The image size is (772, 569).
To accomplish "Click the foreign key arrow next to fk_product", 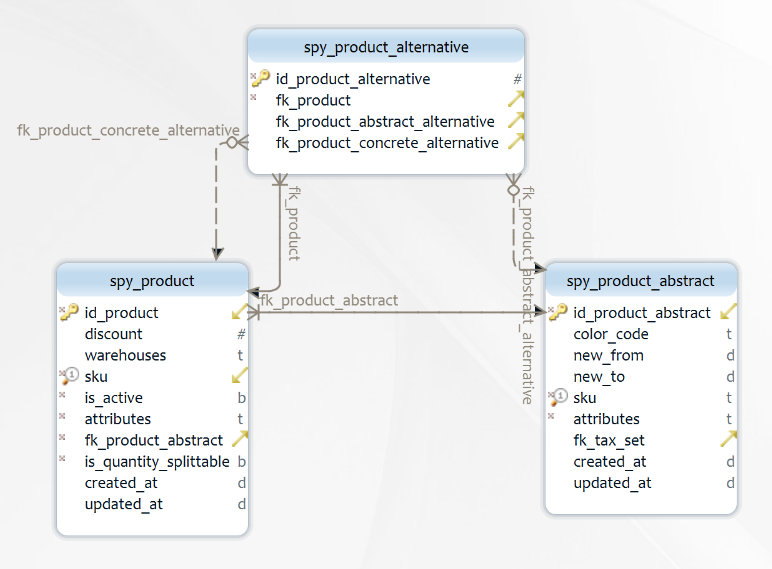I will click(x=516, y=99).
